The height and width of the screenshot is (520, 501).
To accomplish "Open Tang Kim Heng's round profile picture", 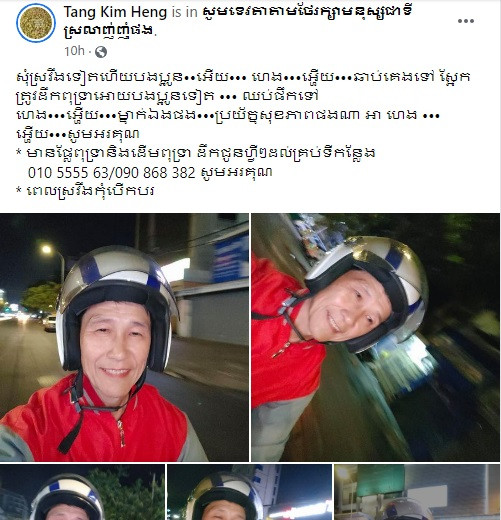I will 35,23.
